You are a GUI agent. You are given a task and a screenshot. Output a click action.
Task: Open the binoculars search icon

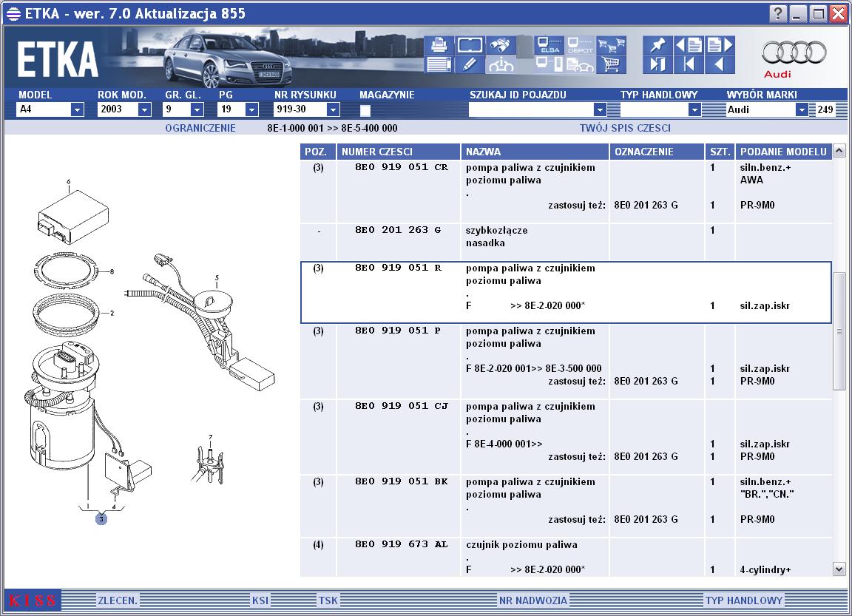[x=501, y=45]
